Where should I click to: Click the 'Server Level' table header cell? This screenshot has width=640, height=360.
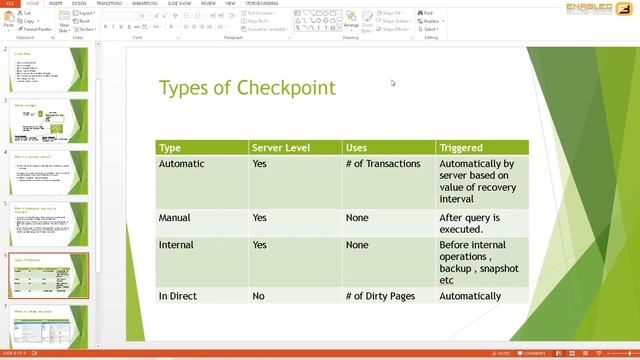(295, 147)
